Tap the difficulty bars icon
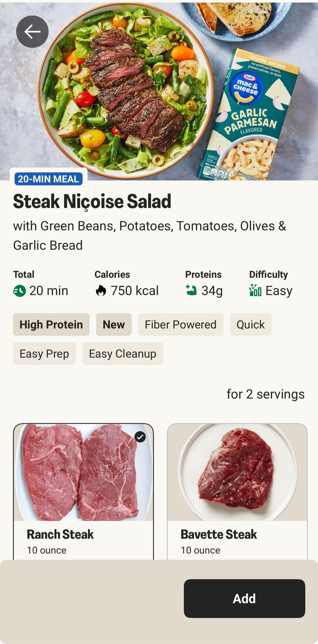 pyautogui.click(x=255, y=290)
